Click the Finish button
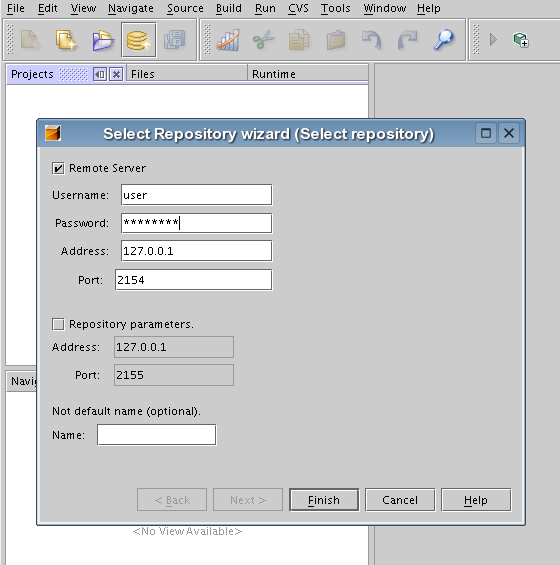Image resolution: width=560 pixels, height=565 pixels. 324,500
